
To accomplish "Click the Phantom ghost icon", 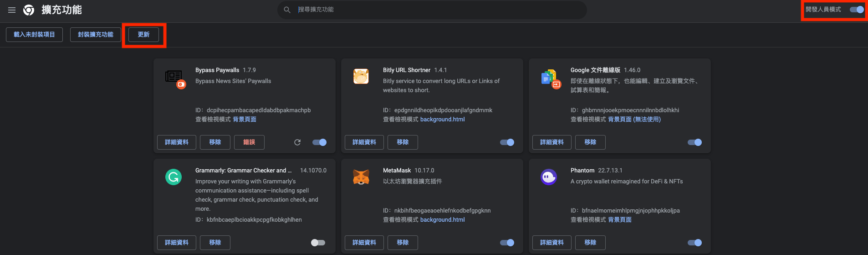I will click(x=549, y=177).
